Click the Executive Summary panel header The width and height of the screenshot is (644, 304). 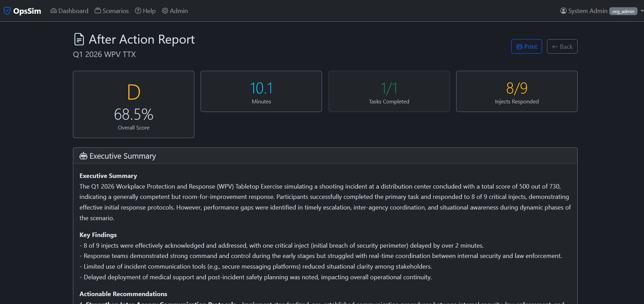pyautogui.click(x=325, y=156)
